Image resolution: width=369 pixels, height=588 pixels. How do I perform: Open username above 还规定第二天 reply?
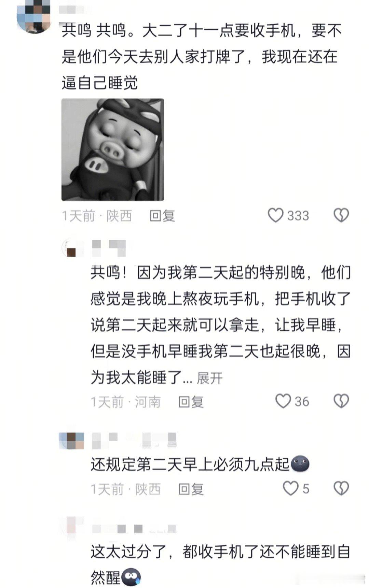click(134, 440)
